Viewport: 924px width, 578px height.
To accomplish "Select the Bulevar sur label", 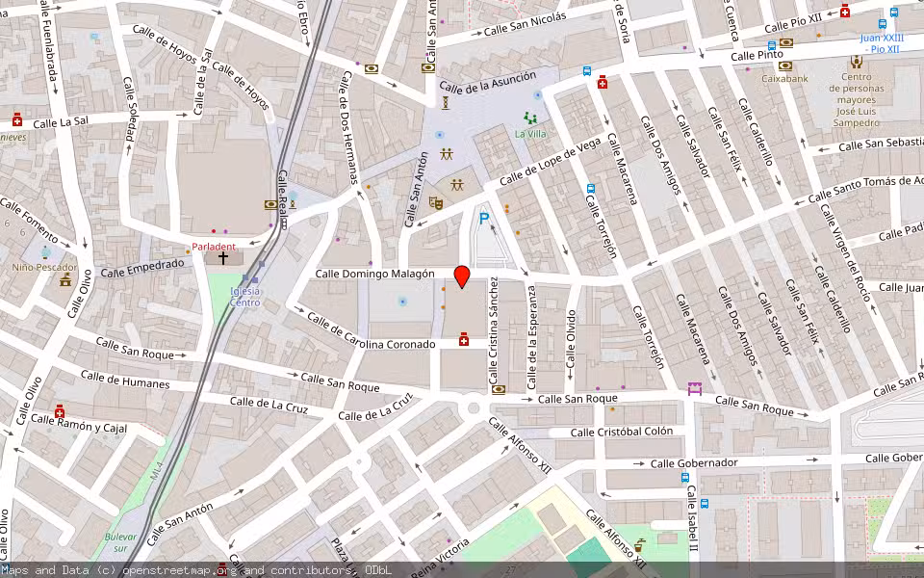I will point(120,542).
